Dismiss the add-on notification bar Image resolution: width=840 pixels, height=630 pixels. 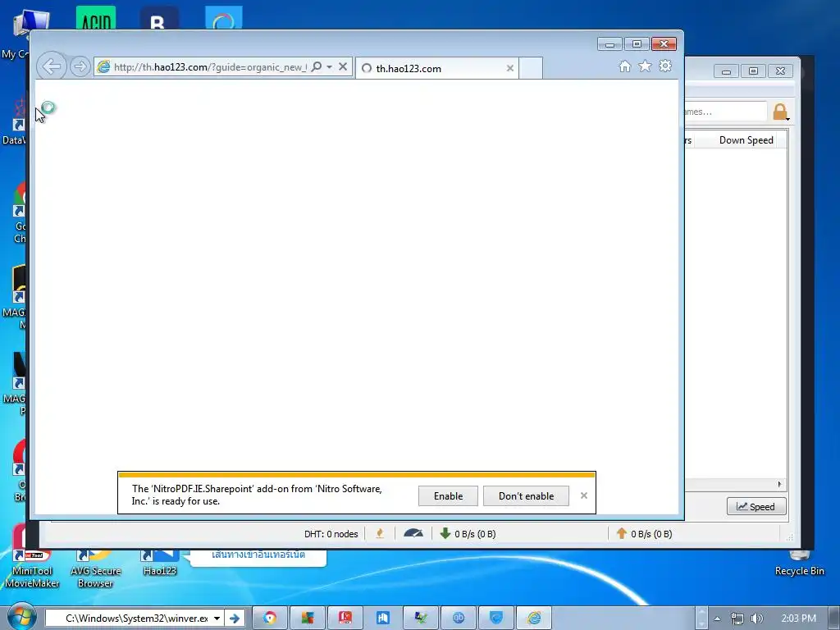[584, 495]
